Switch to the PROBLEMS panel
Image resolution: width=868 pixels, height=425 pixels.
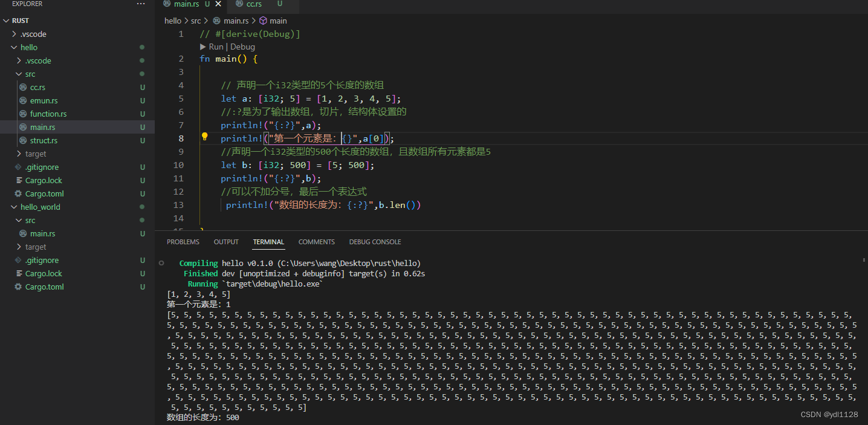(x=183, y=242)
